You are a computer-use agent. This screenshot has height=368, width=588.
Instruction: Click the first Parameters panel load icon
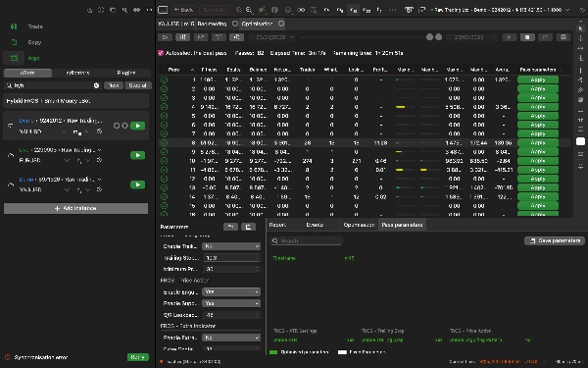230,227
